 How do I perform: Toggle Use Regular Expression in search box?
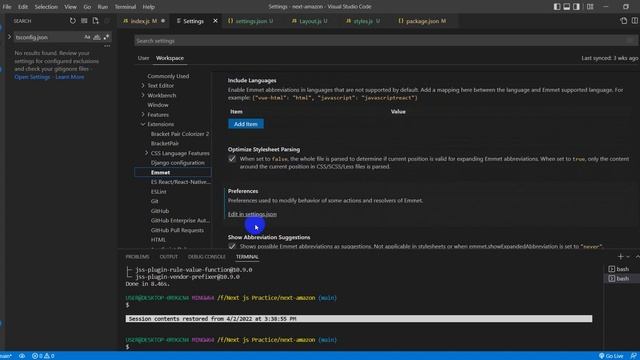[x=107, y=37]
